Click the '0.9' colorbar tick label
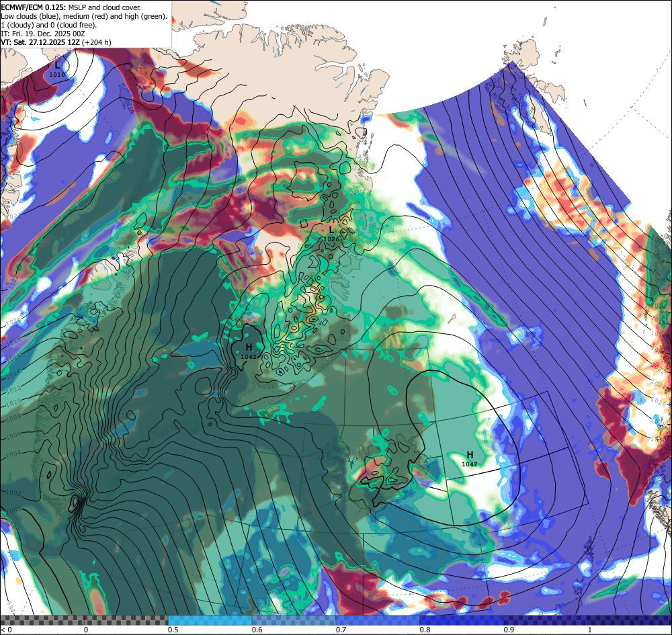672x635 pixels. pos(509,630)
